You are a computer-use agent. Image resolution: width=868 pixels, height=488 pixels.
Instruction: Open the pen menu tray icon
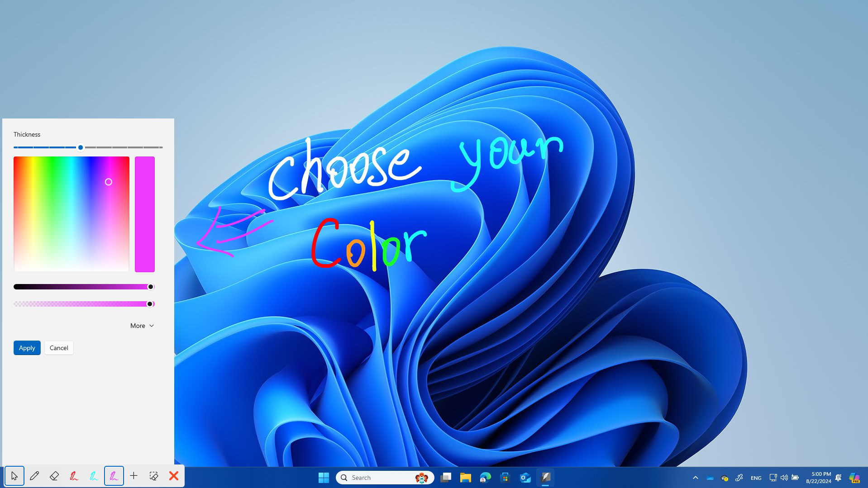(739, 478)
